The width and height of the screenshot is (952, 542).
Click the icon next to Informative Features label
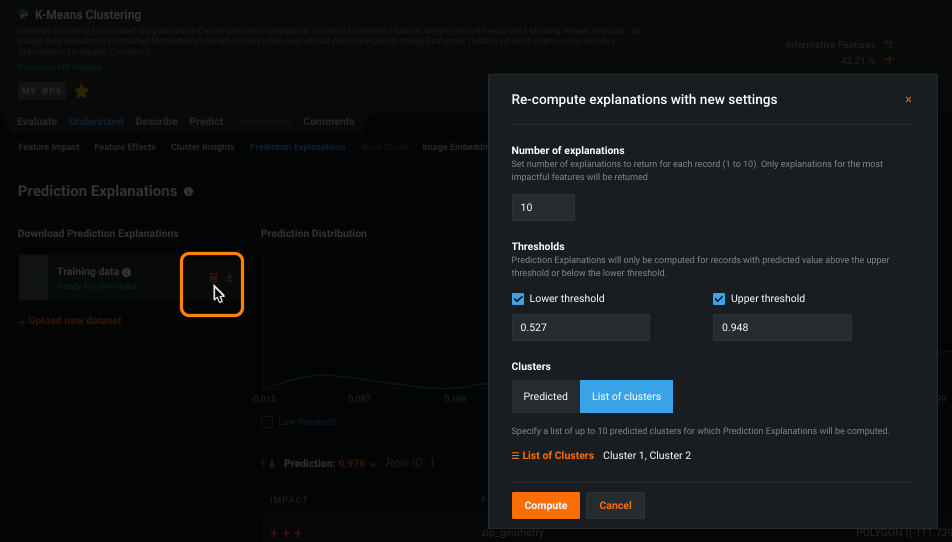click(x=888, y=44)
